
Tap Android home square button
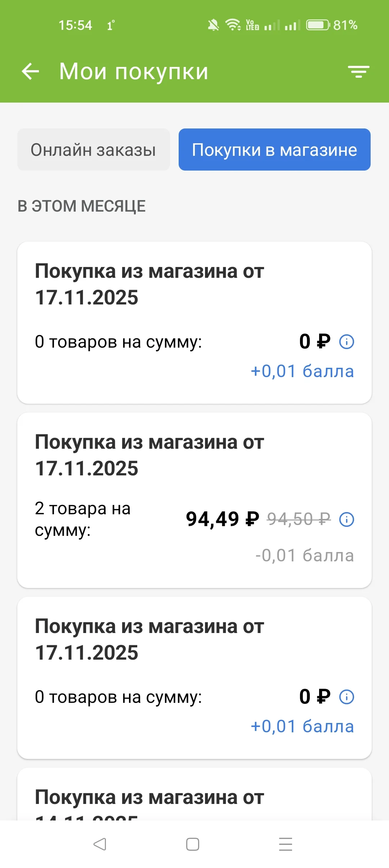pos(193,844)
